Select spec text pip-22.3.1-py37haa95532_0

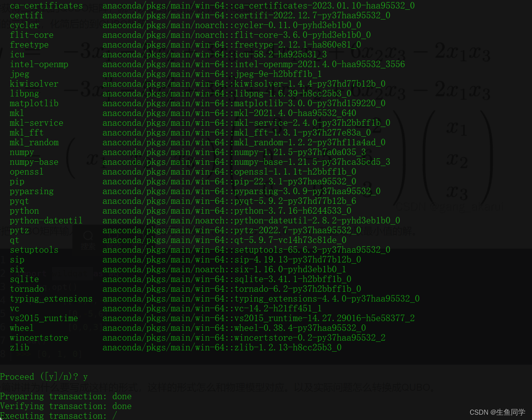coord(295,182)
